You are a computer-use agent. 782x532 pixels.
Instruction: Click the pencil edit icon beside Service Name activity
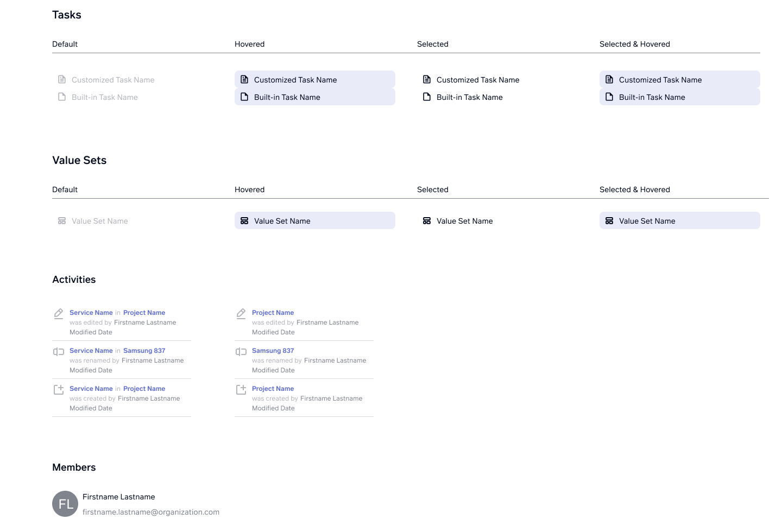[59, 313]
